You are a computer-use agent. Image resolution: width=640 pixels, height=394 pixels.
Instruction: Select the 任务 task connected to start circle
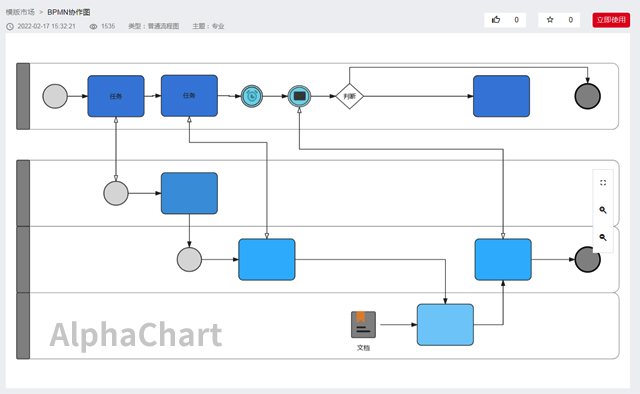[x=116, y=96]
